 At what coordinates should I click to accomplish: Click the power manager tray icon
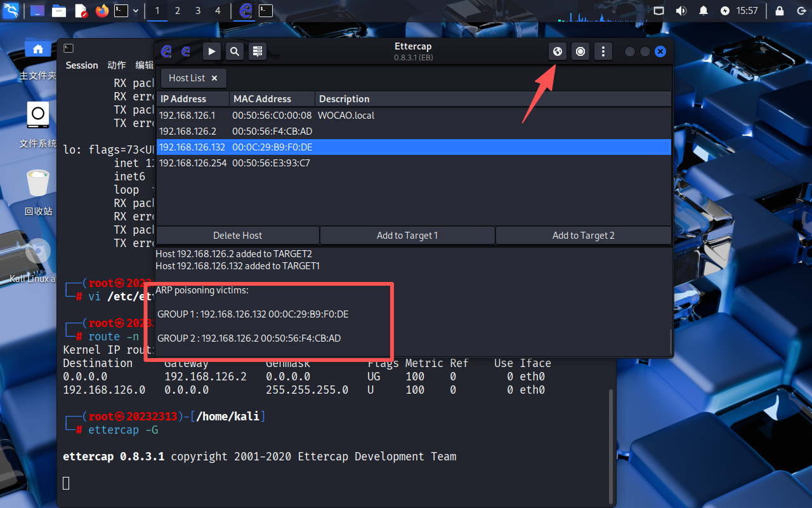coord(725,11)
